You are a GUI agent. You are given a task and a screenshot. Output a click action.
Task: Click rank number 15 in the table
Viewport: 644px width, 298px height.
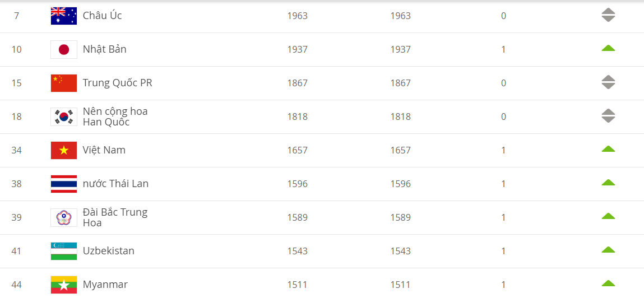[16, 83]
